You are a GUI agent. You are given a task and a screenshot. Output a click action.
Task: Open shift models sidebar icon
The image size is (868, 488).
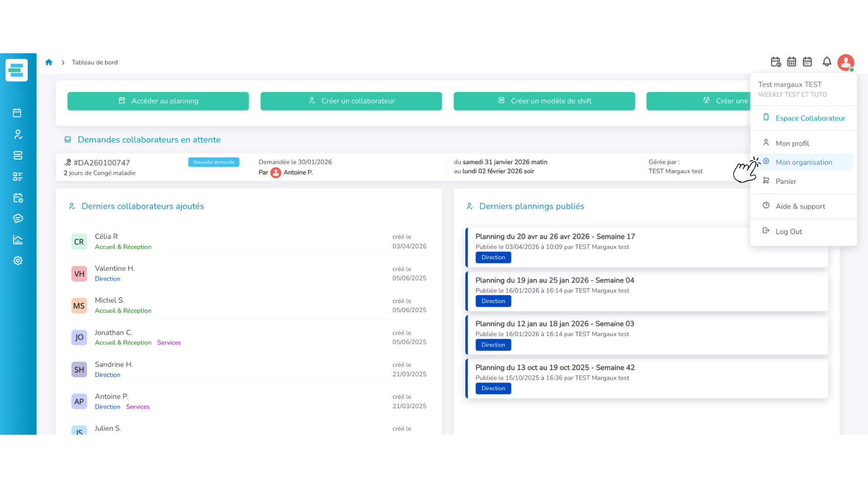point(18,155)
